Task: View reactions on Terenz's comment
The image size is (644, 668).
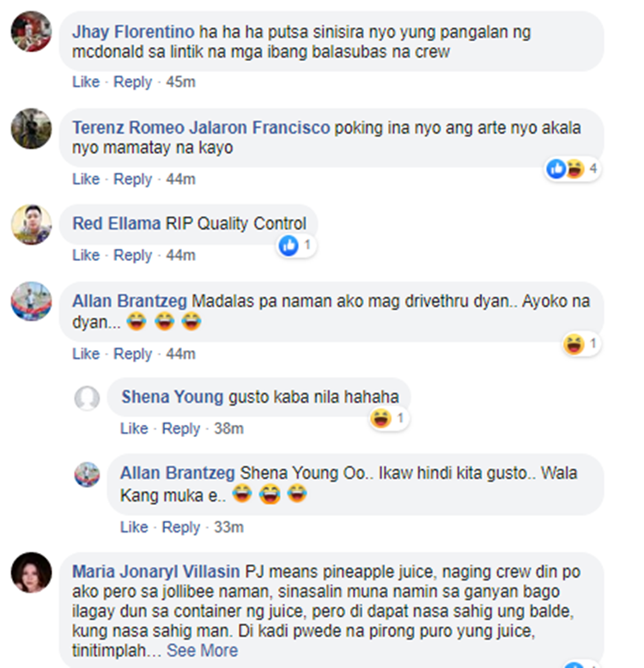Action: 573,169
